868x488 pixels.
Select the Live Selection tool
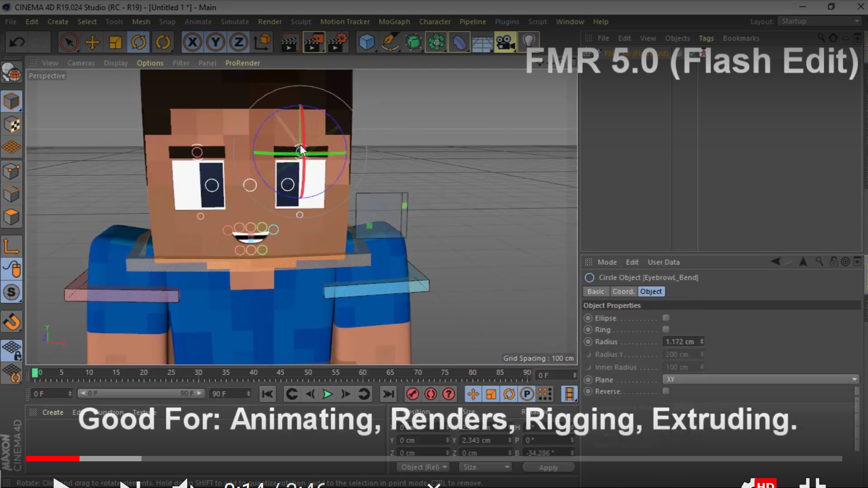tap(69, 42)
